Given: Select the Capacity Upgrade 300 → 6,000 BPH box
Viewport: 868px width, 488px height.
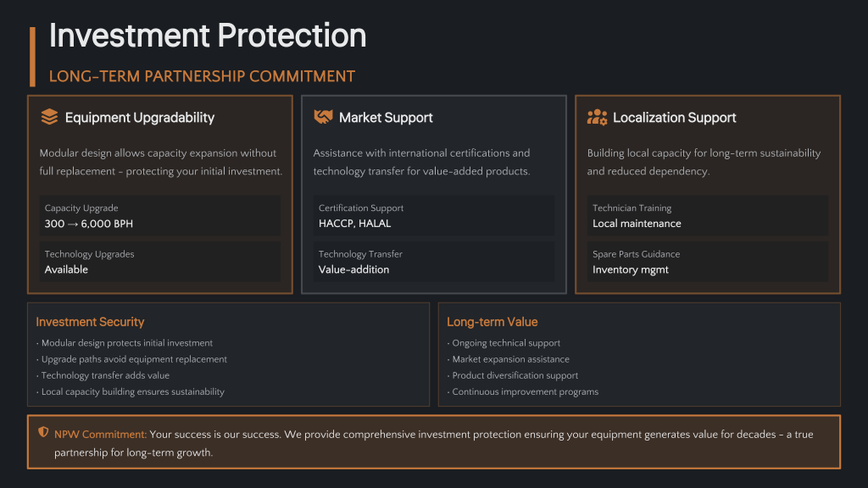Looking at the screenshot, I should 160,216.
